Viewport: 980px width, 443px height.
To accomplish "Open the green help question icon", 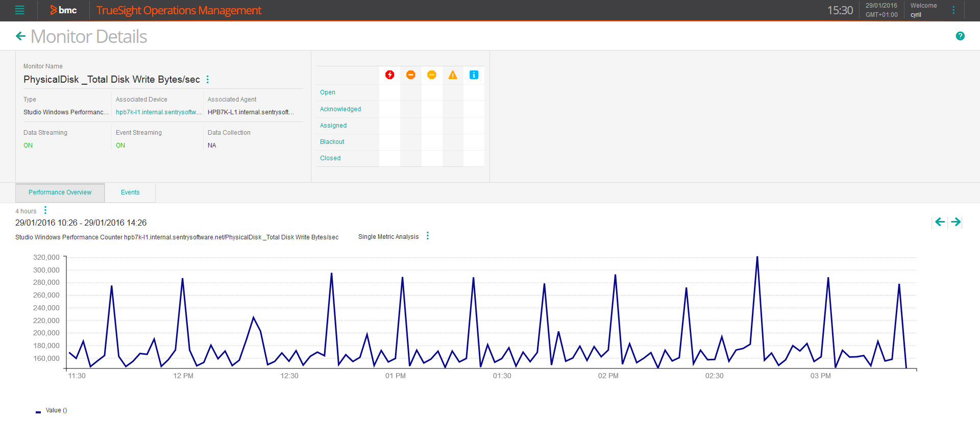I will [x=960, y=36].
